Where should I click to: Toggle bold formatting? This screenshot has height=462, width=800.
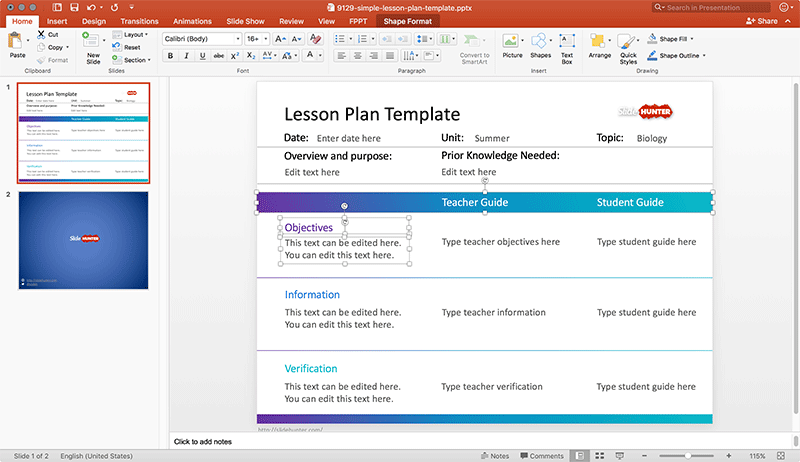pyautogui.click(x=170, y=56)
